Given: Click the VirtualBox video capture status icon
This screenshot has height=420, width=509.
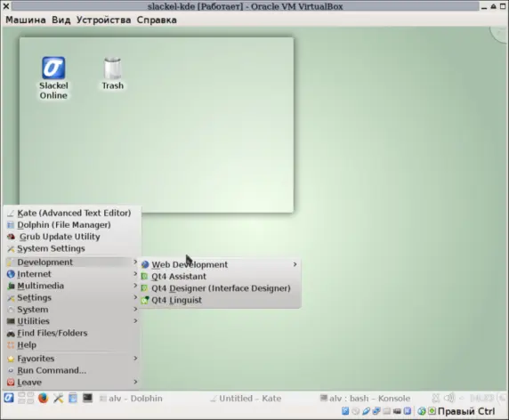Looking at the screenshot, I should click(397, 411).
